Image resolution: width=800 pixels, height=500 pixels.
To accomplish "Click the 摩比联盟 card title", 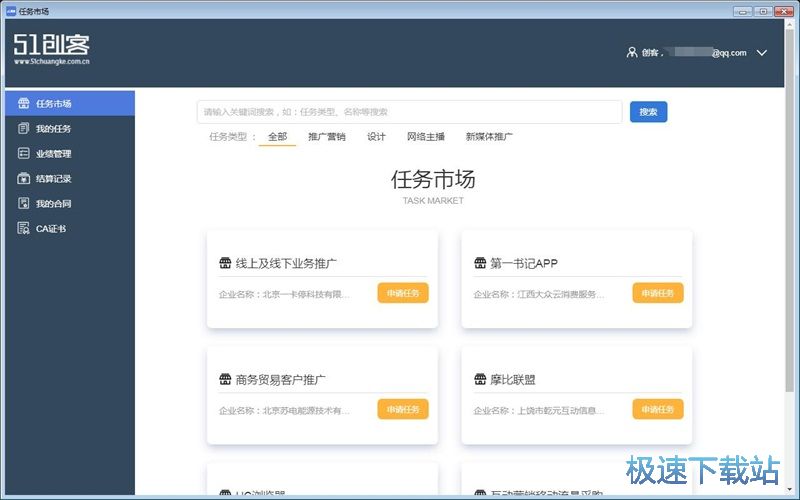I will [x=513, y=380].
